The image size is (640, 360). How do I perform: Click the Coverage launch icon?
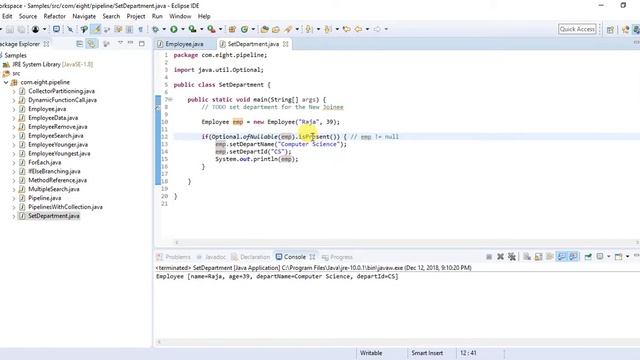pos(192,29)
